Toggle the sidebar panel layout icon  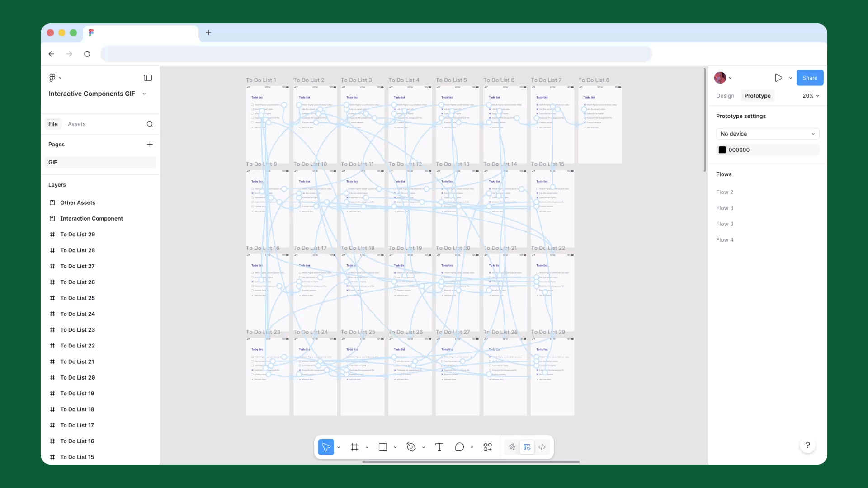click(148, 78)
